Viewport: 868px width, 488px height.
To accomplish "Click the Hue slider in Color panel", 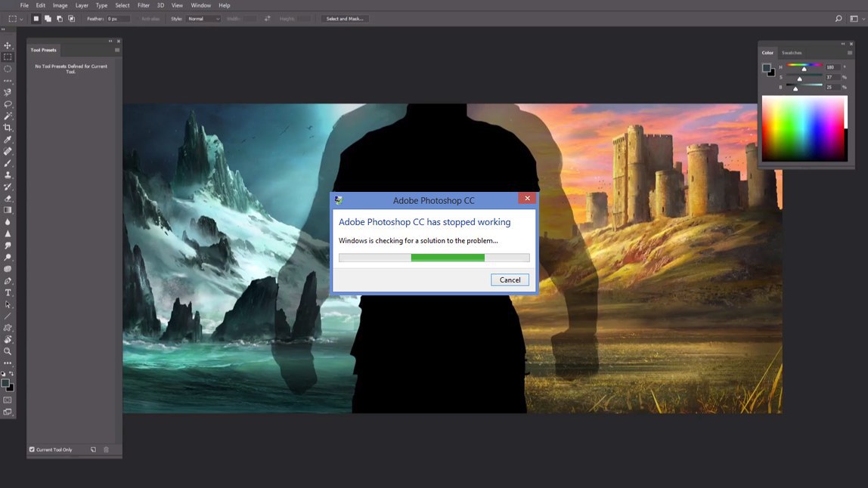I will pyautogui.click(x=804, y=66).
